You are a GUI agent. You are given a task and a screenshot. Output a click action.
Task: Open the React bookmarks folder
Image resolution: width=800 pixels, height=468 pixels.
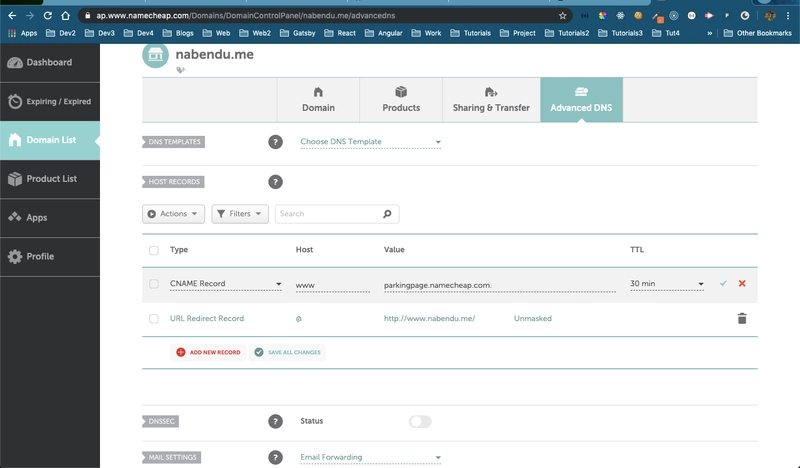click(340, 33)
